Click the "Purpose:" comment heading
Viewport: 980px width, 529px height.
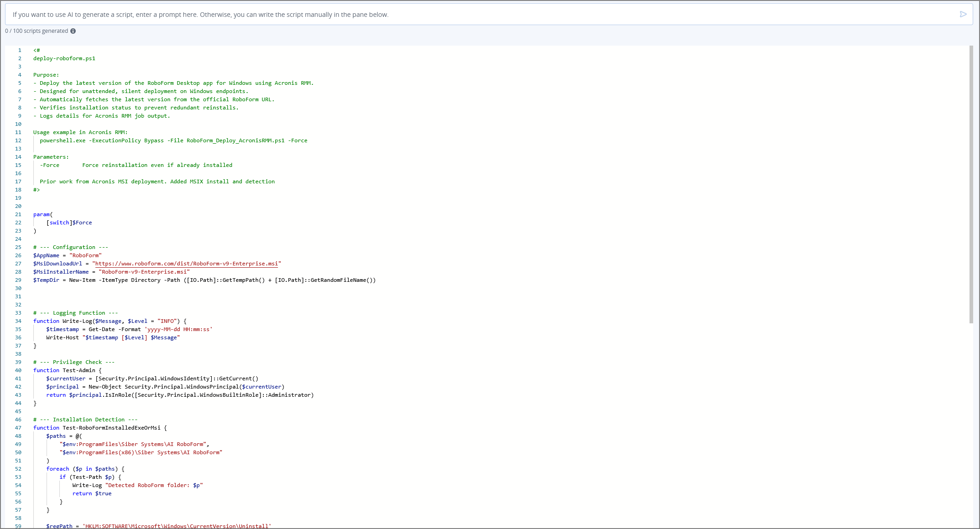[46, 75]
